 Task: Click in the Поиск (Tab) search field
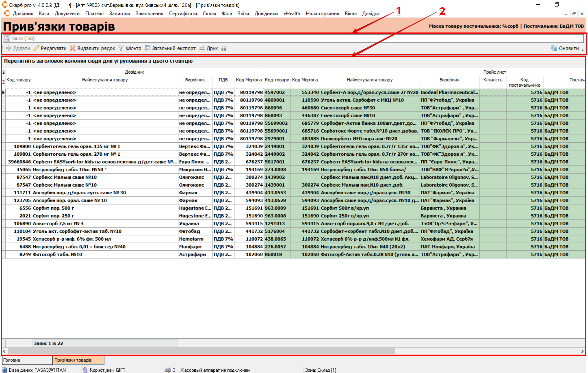point(271,38)
